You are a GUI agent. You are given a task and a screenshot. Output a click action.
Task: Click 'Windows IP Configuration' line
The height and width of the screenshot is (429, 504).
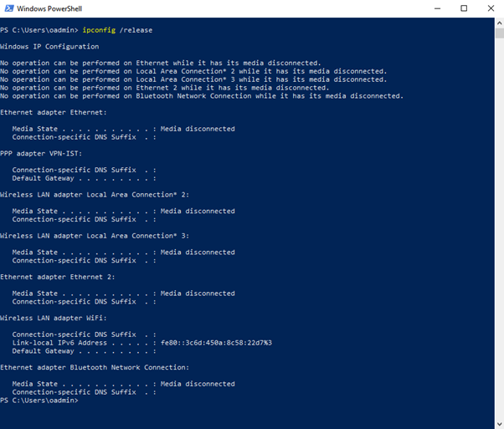point(49,47)
